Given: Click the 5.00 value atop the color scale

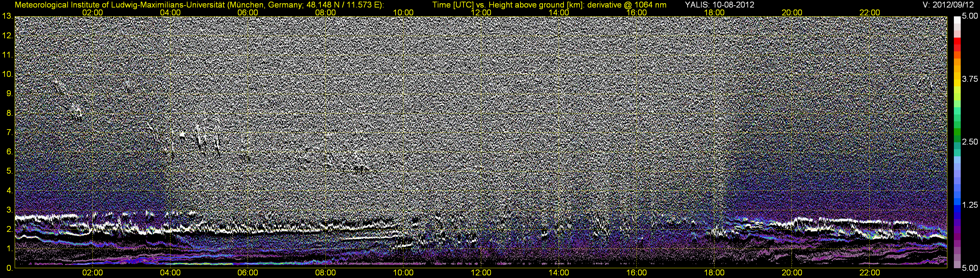Looking at the screenshot, I should (970, 16).
